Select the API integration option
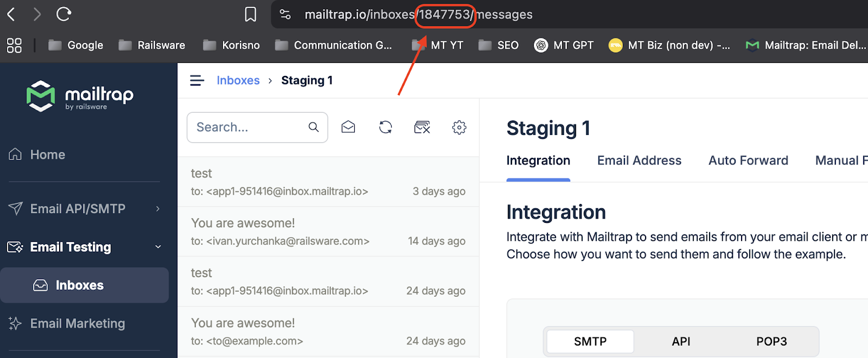Viewport: 868px width, 358px height. click(x=681, y=342)
